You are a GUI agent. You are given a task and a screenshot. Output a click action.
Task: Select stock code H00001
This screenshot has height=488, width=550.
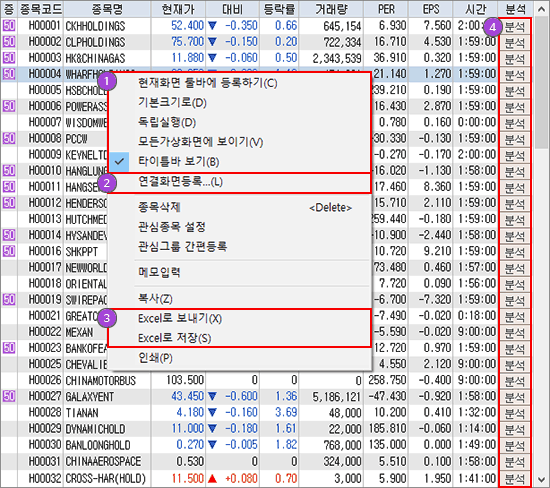45,26
